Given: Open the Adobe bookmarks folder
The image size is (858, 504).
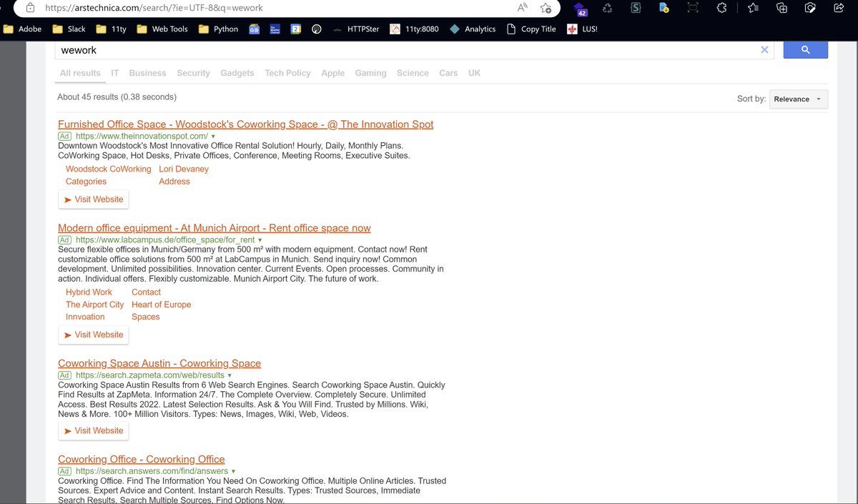Looking at the screenshot, I should (x=22, y=29).
